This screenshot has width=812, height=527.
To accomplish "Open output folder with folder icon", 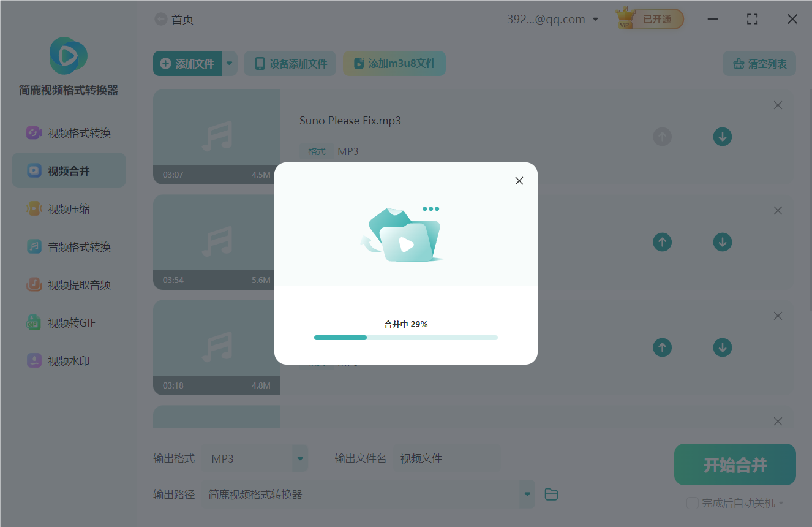I will [x=551, y=495].
